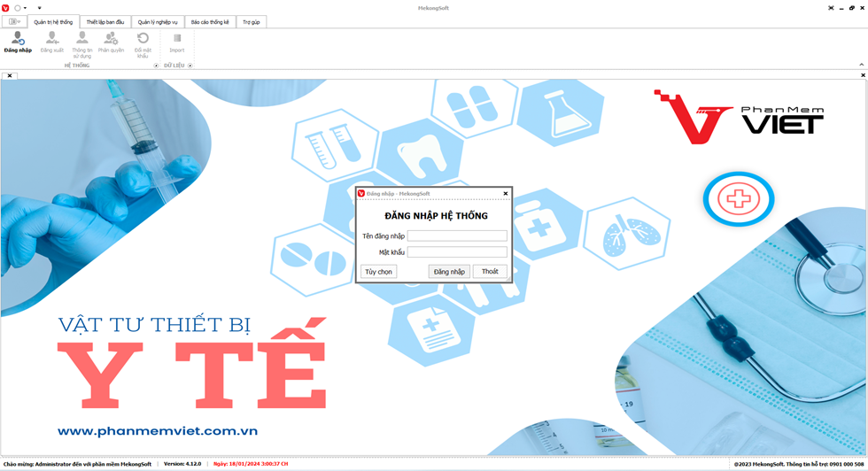Image resolution: width=868 pixels, height=471 pixels.
Task: Switch to Quản trị hệ thống tab
Action: [x=53, y=22]
